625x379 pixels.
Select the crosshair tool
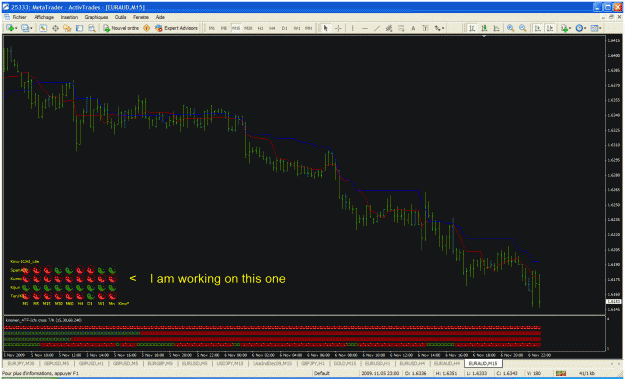(338, 28)
